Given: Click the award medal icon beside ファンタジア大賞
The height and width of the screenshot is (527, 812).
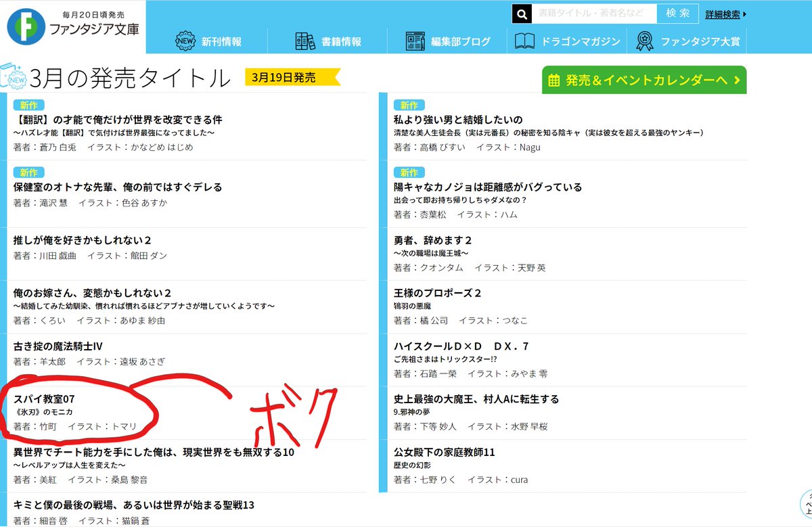Looking at the screenshot, I should (x=644, y=41).
